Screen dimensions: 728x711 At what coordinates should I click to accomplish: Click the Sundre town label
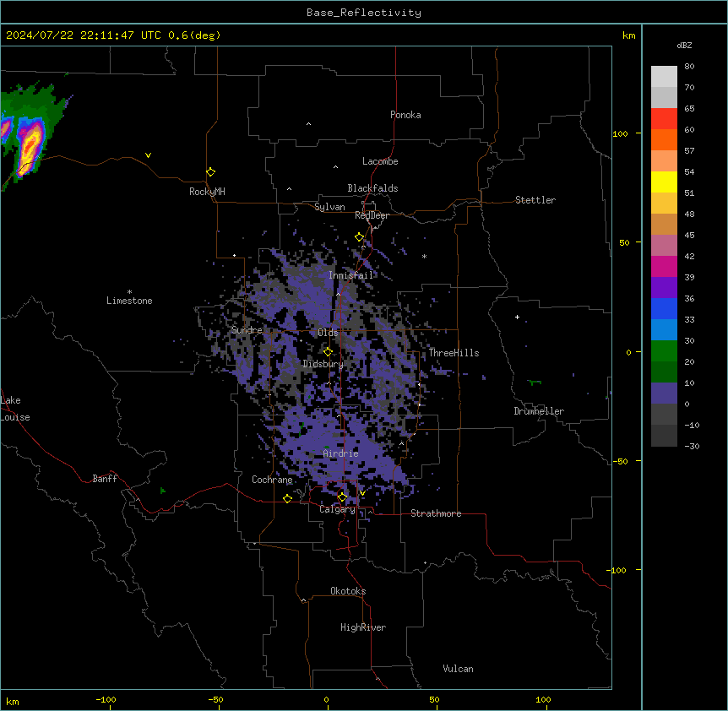tap(247, 330)
